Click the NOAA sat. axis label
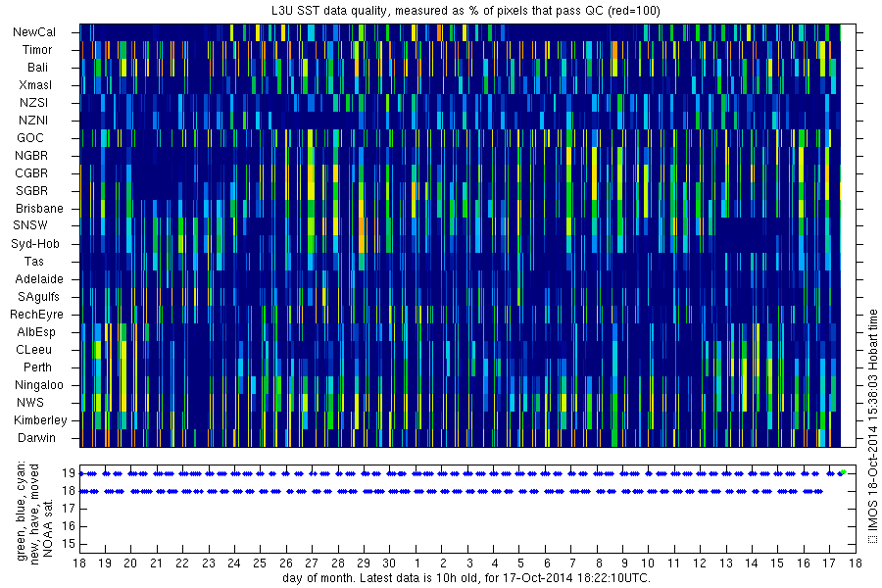This screenshot has height=588, width=882. click(48, 526)
